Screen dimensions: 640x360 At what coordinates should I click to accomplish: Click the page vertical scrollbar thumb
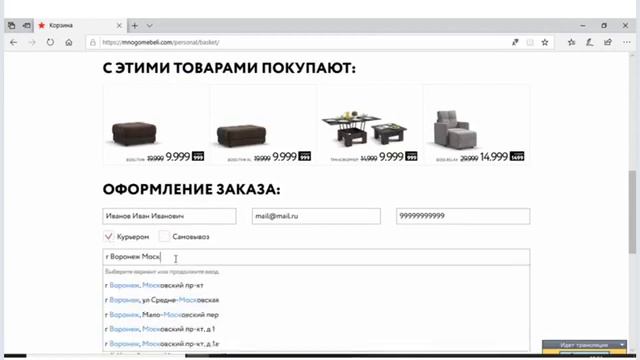point(632,212)
